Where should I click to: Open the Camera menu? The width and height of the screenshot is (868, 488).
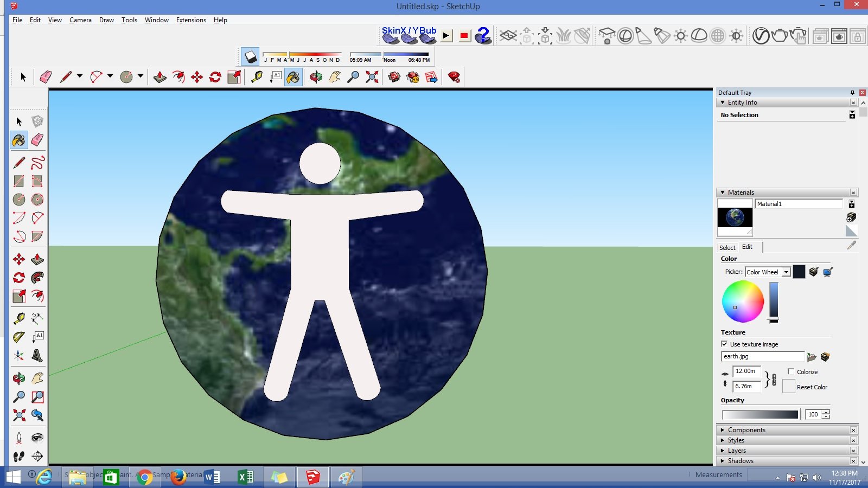pos(80,20)
